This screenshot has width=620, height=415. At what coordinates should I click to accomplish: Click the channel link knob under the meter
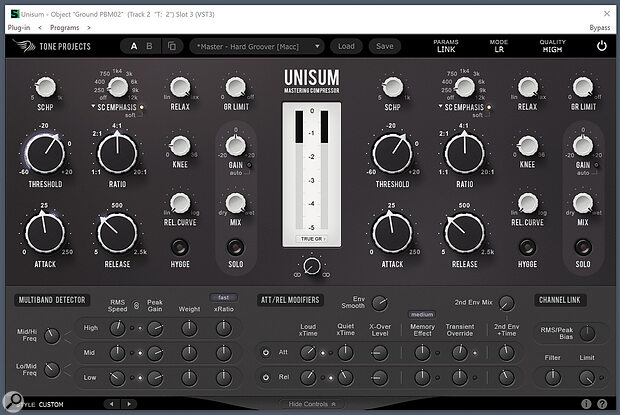pyautogui.click(x=312, y=266)
